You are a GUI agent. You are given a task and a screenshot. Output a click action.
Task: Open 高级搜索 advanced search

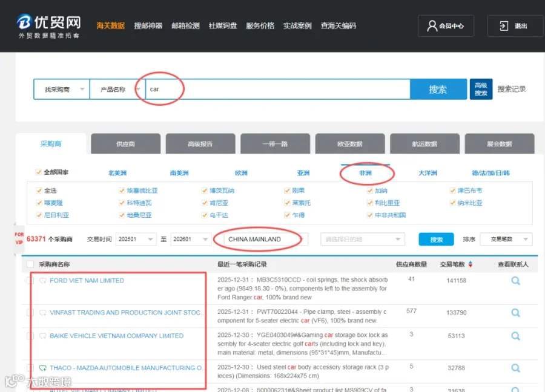pyautogui.click(x=481, y=90)
